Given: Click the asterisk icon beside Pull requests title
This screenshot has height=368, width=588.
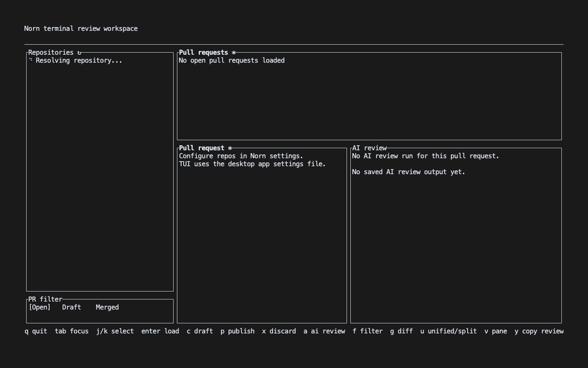Looking at the screenshot, I should pyautogui.click(x=234, y=52).
